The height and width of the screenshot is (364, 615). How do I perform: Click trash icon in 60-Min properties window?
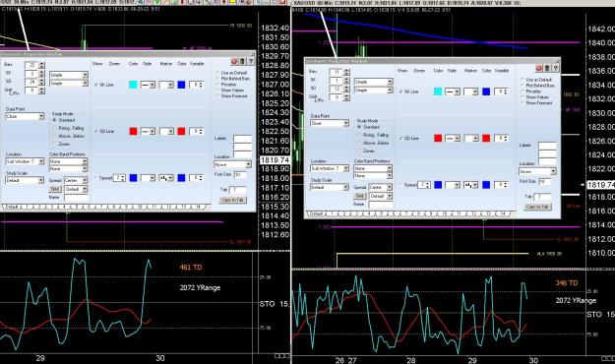point(547,68)
